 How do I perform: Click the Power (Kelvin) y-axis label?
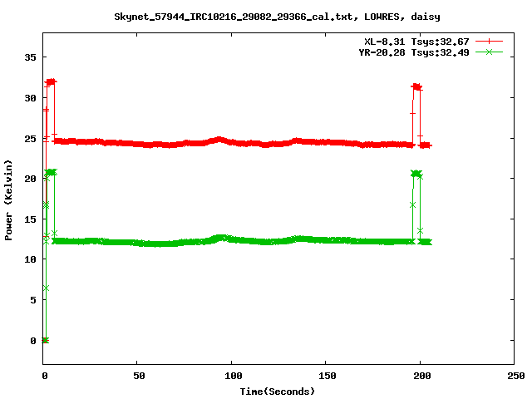8,200
